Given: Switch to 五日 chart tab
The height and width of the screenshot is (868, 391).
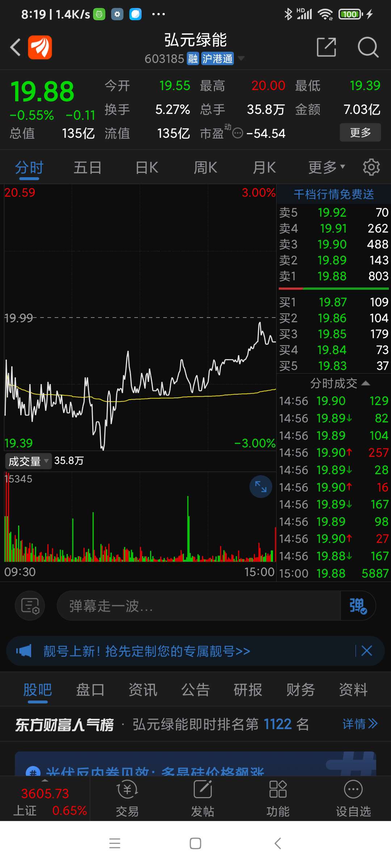Looking at the screenshot, I should pos(88,167).
